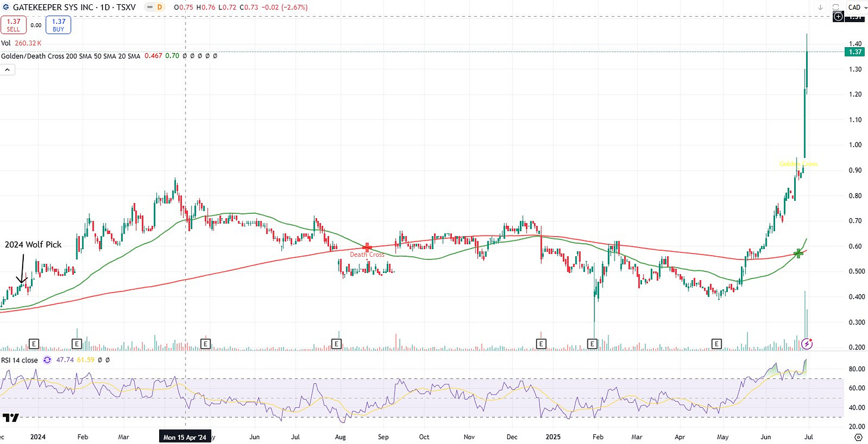Click the Gatekeeper symbol logo icon
The width and height of the screenshot is (868, 444).
(x=5, y=7)
